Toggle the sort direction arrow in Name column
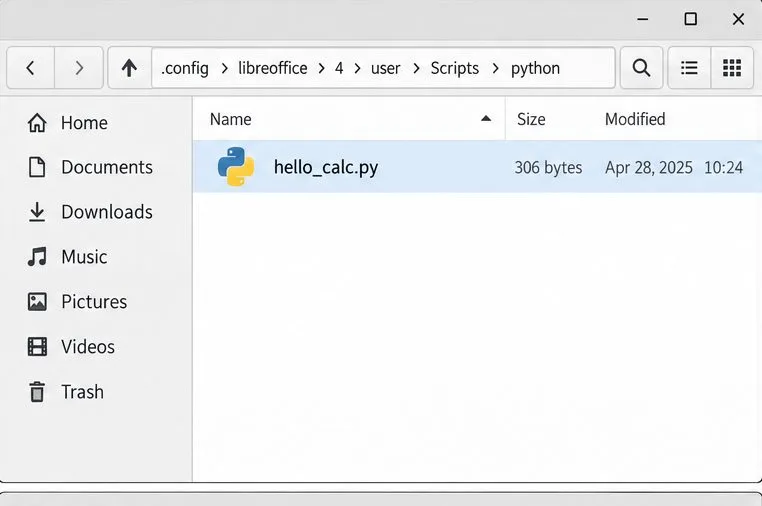Screen dimensions: 762x506 (485, 119)
